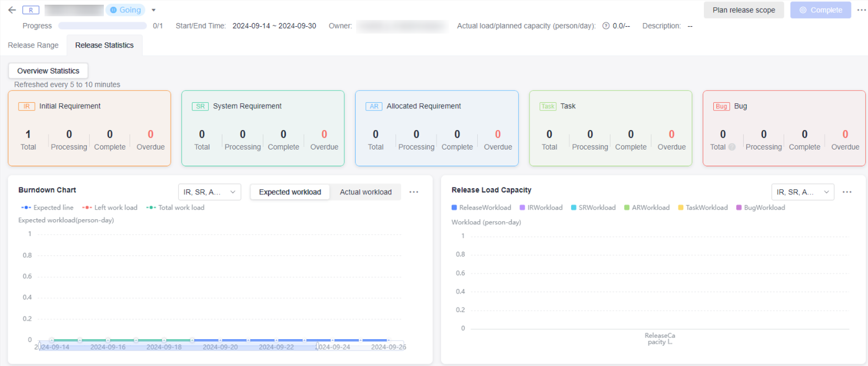
Task: Click the IR tag icon in Initial Requirement
Action: [x=26, y=106]
